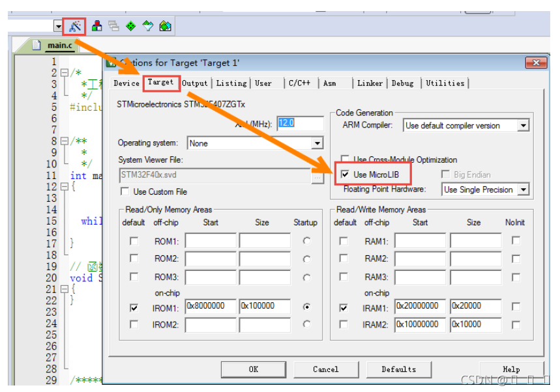This screenshot has height=392, width=560.
Task: Click the IROM1 Size field
Action: 265,306
